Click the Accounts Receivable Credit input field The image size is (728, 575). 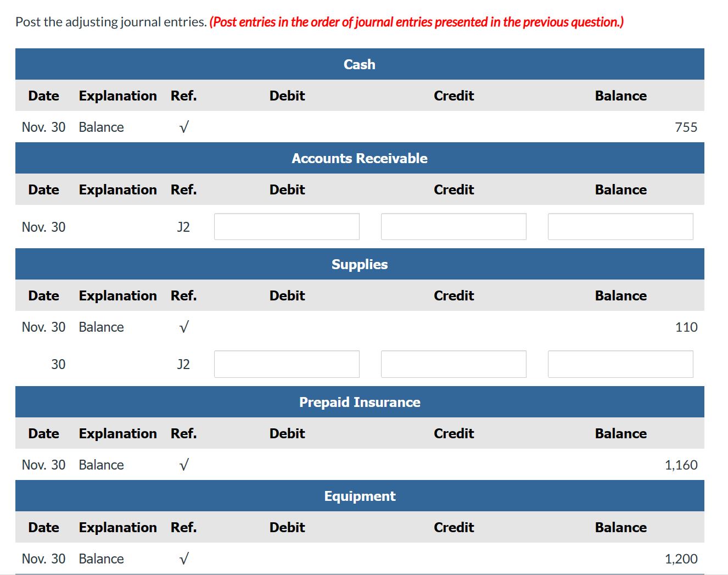(453, 227)
